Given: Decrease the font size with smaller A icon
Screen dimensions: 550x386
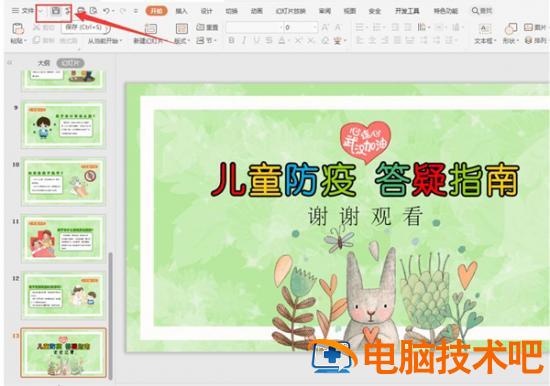Looking at the screenshot, I should 338,27.
